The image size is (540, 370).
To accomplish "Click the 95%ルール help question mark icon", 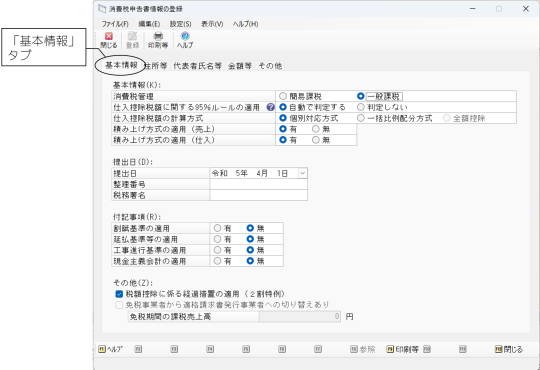I will click(271, 107).
